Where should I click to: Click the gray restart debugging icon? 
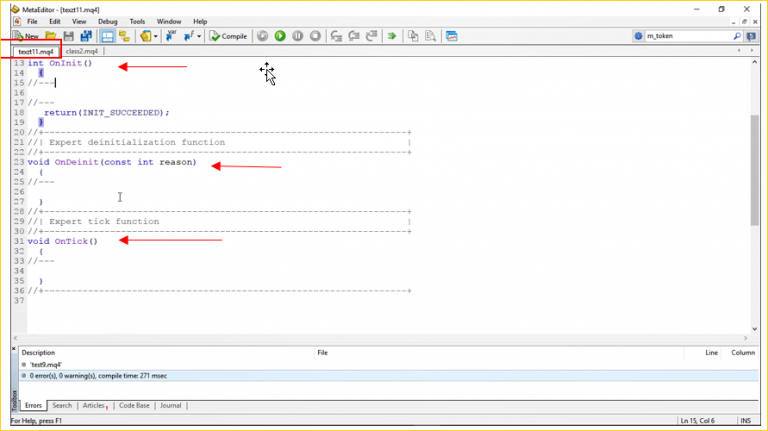click(263, 36)
